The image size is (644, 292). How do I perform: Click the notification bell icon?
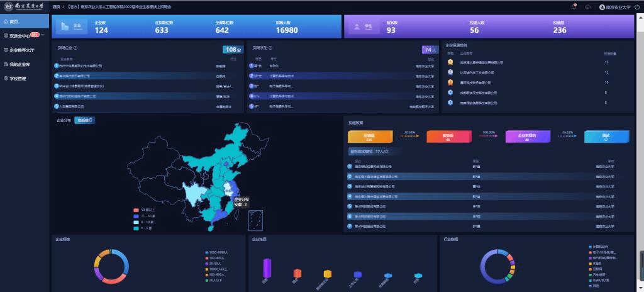[574, 6]
